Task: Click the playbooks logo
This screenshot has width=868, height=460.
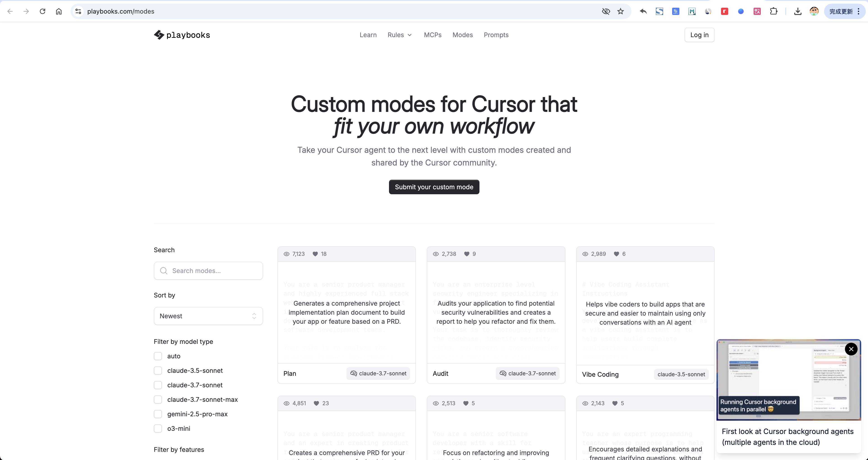Action: [182, 35]
